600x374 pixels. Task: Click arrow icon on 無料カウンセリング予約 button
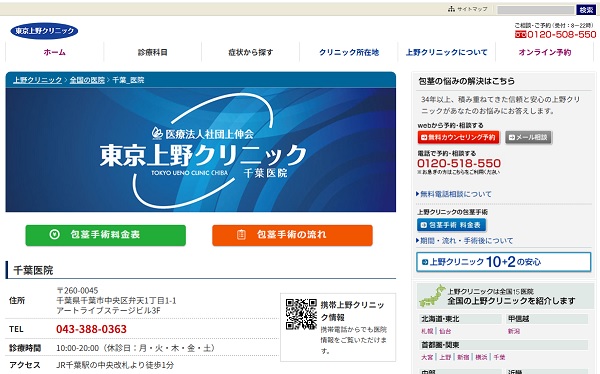coord(424,137)
